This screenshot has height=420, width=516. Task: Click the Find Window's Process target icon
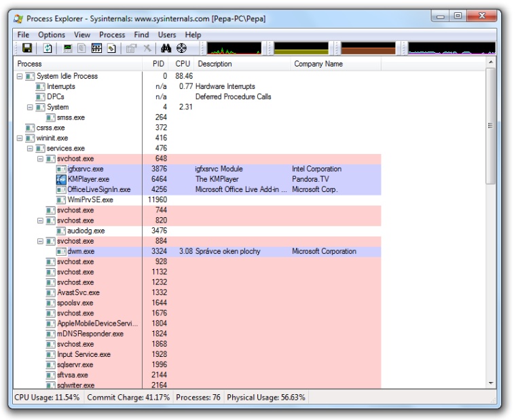182,48
